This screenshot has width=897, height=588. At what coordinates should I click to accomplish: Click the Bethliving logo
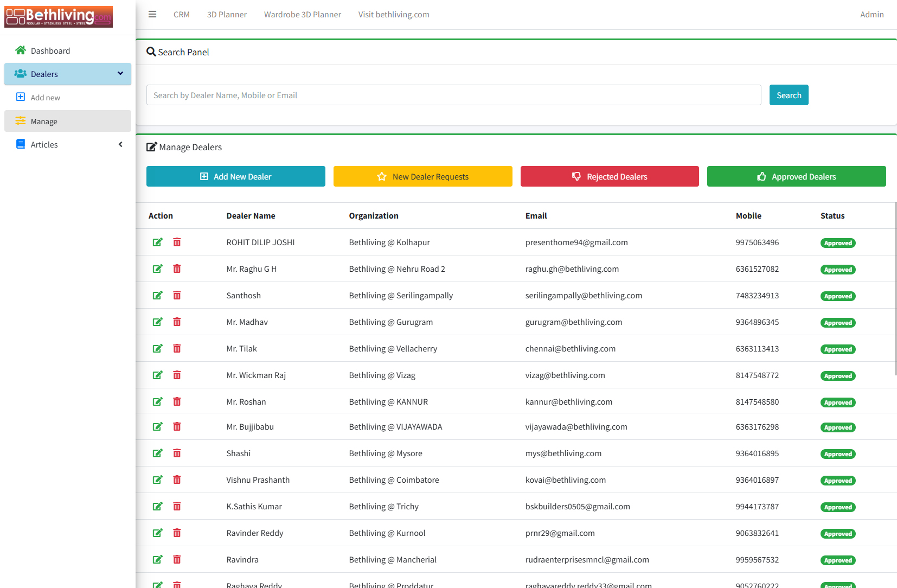59,17
